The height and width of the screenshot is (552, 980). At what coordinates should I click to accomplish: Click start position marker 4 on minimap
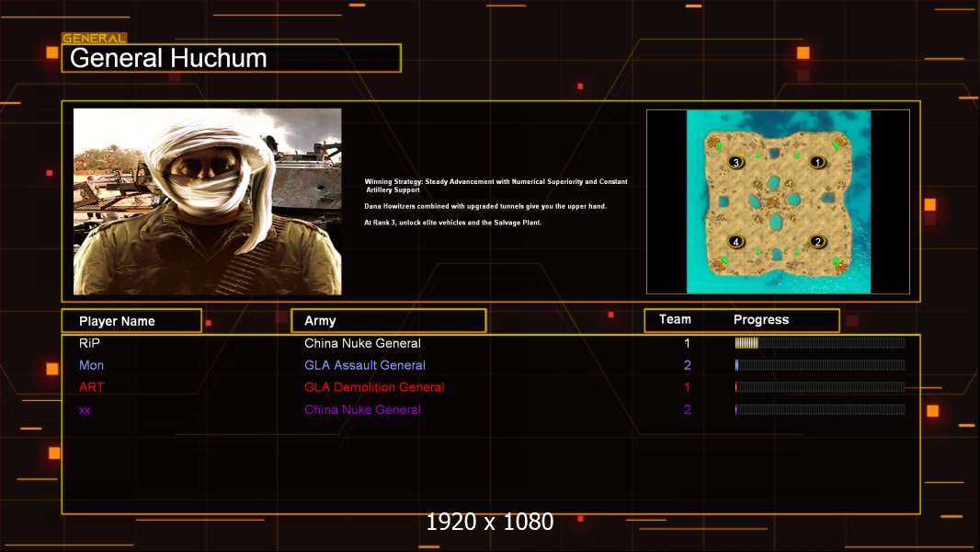click(735, 241)
